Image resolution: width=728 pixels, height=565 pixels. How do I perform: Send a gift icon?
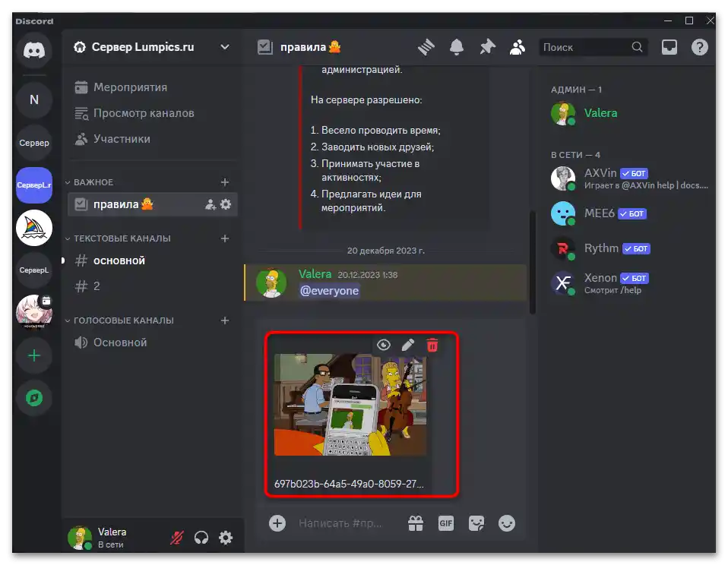(x=415, y=523)
